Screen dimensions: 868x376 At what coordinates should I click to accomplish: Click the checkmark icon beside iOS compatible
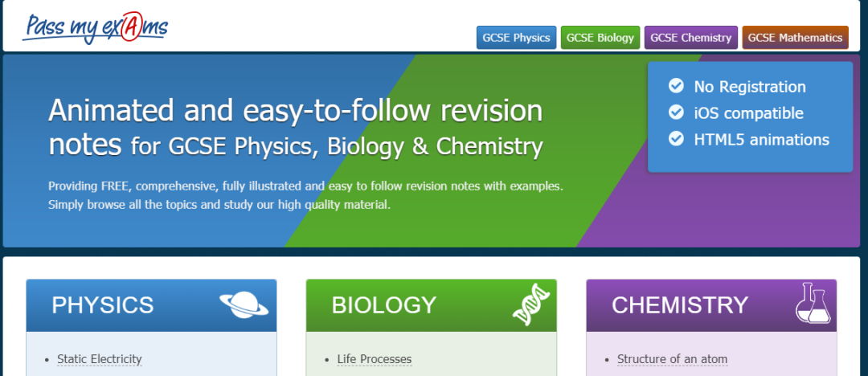[676, 112]
